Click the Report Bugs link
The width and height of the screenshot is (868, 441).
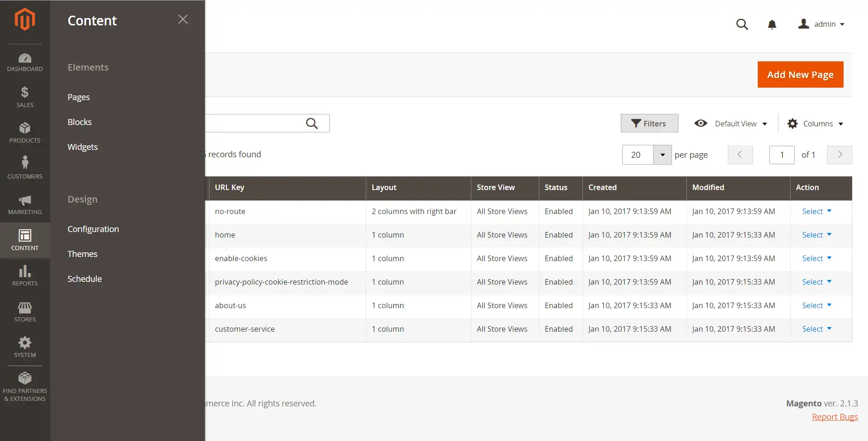click(835, 417)
